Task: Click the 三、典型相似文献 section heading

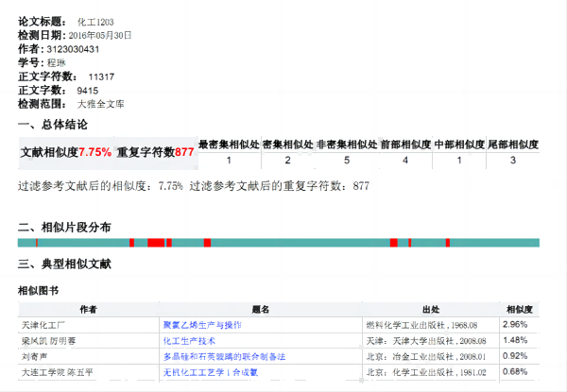Action: (64, 264)
